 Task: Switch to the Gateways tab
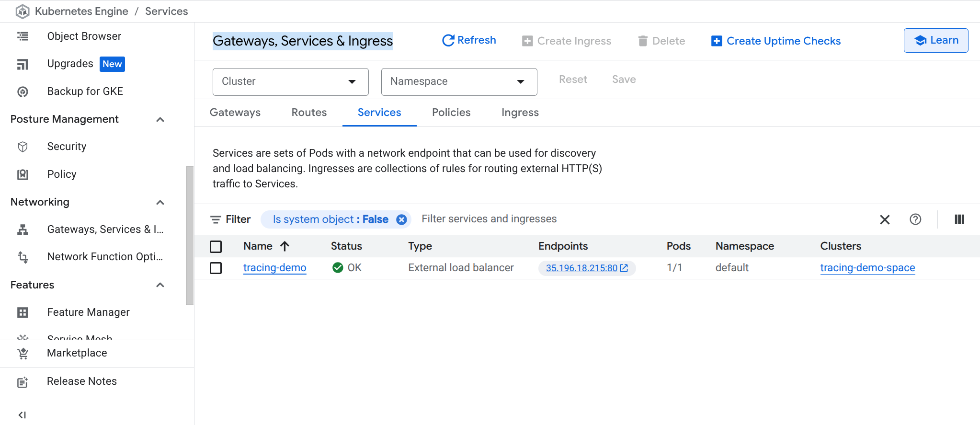[x=235, y=113]
